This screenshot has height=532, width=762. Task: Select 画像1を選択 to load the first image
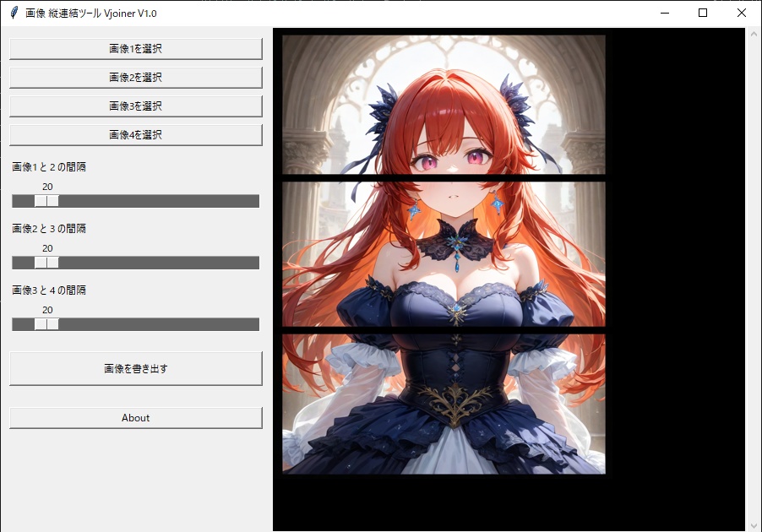[x=135, y=48]
